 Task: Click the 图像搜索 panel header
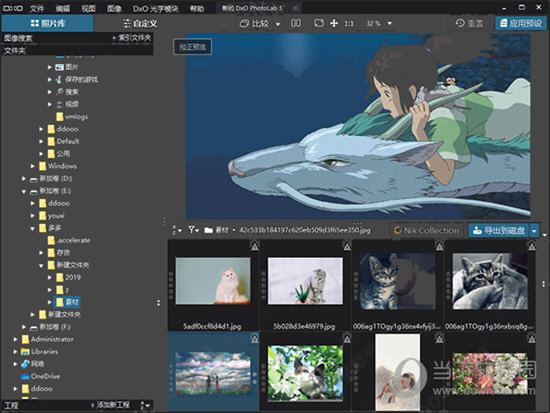(x=18, y=38)
